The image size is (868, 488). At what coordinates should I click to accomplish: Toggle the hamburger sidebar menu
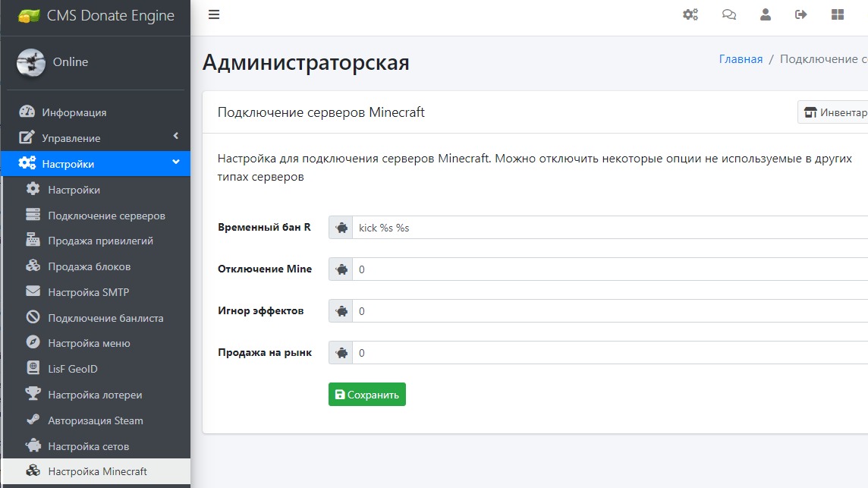[x=214, y=14]
